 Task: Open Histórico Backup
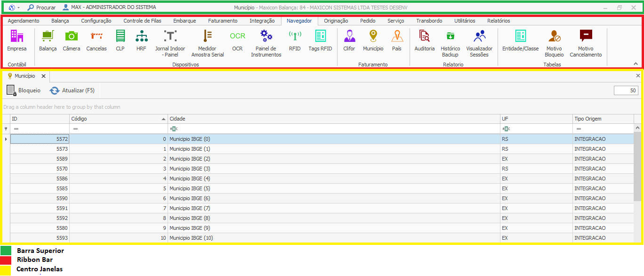[x=451, y=44]
